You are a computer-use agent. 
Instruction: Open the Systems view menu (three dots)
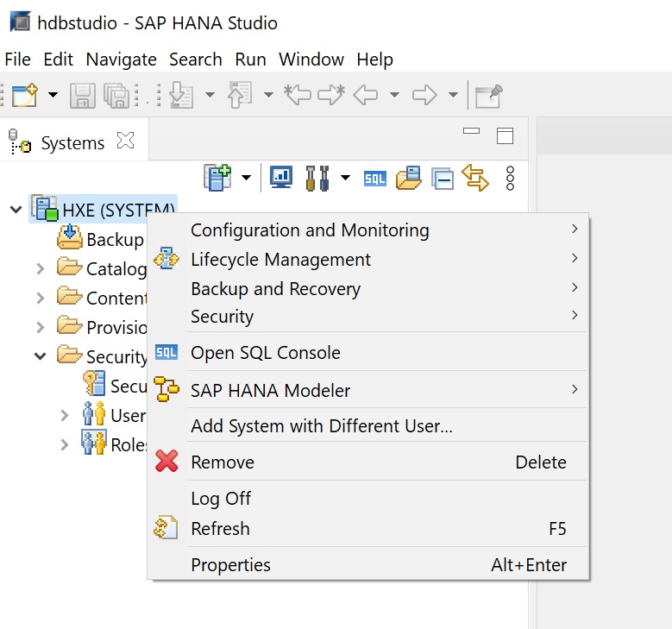510,179
